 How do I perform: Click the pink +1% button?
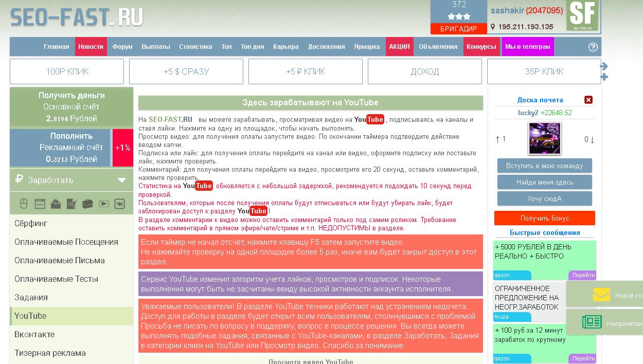coord(123,148)
